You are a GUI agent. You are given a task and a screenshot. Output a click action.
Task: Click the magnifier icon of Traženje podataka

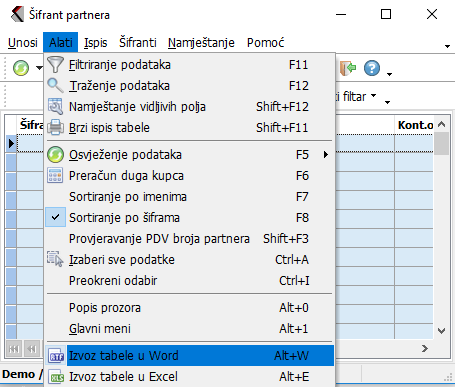(x=55, y=86)
